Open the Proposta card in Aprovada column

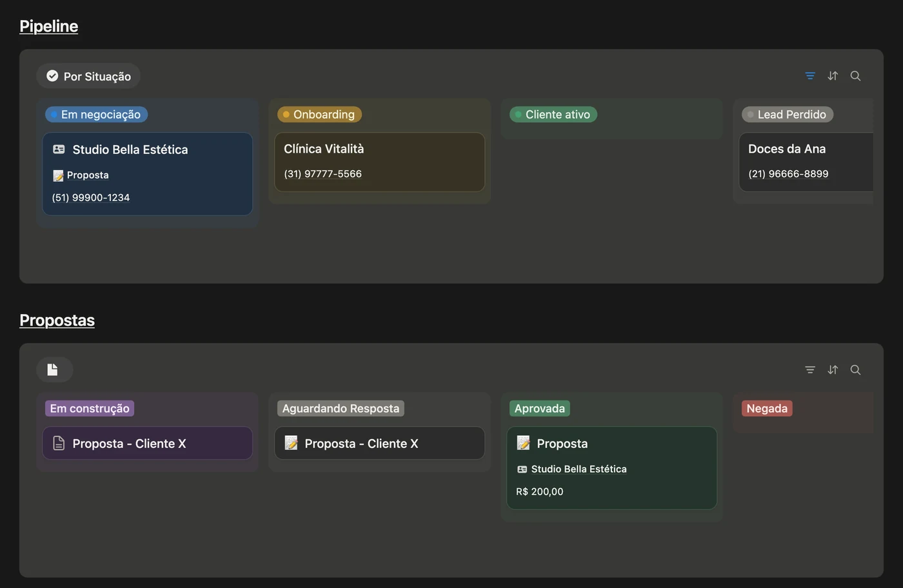pos(611,468)
